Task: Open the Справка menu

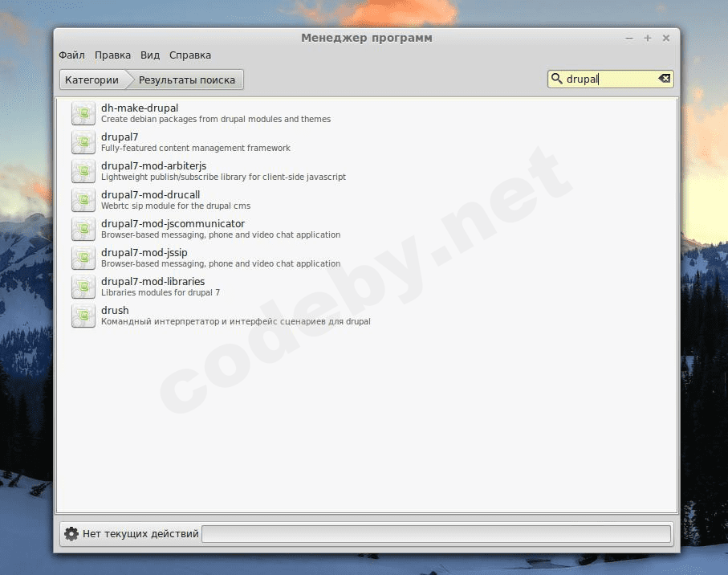Action: (x=190, y=55)
